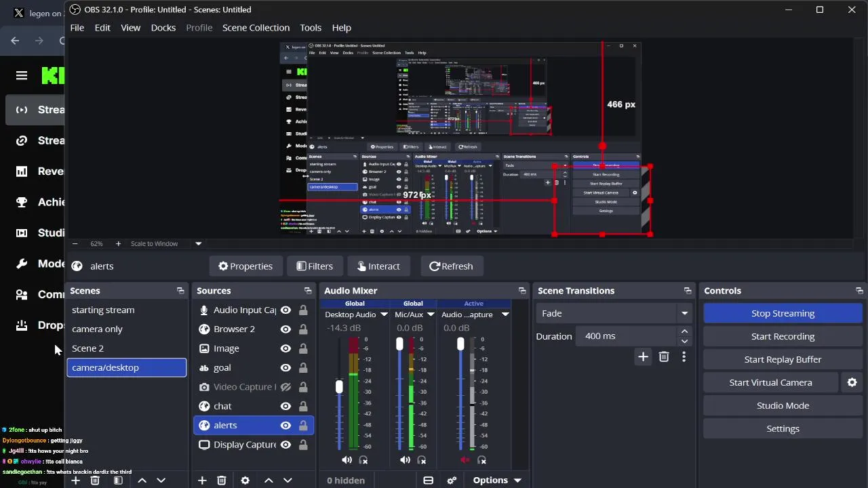Click Desktop Audio volume fader handle
Image resolution: width=868 pixels, height=488 pixels.
point(339,387)
